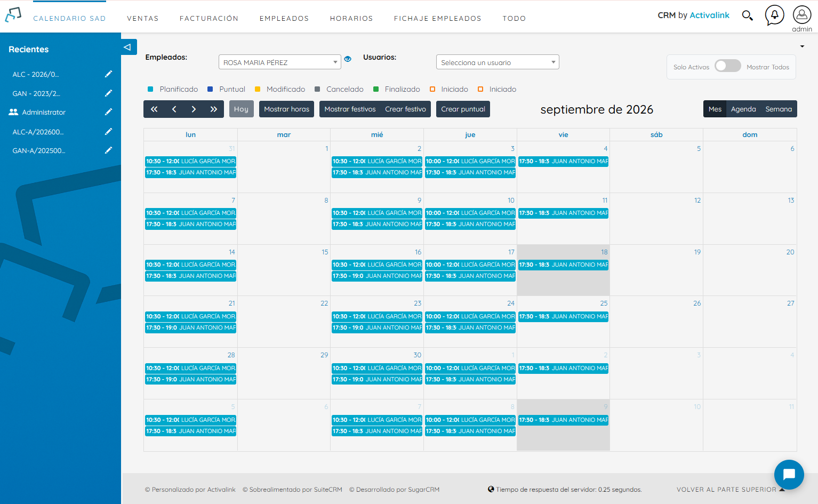818x504 pixels.
Task: Open the Empleados dropdown ROSA MARIA PÉREZ
Action: [x=279, y=62]
